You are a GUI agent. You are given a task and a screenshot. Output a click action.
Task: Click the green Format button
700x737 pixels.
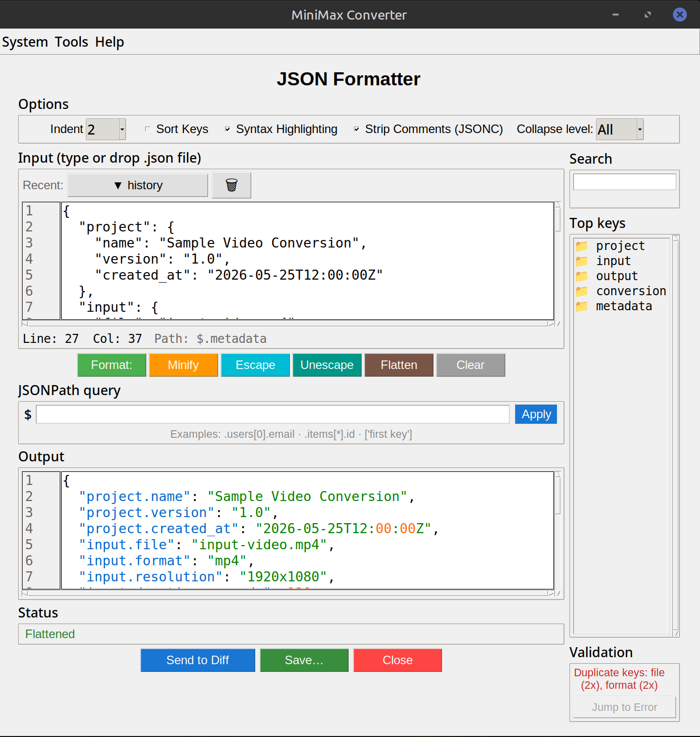tap(112, 365)
